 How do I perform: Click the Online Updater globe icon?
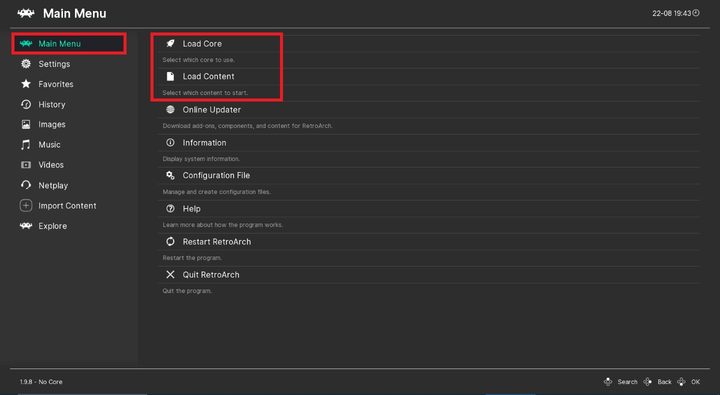point(170,109)
